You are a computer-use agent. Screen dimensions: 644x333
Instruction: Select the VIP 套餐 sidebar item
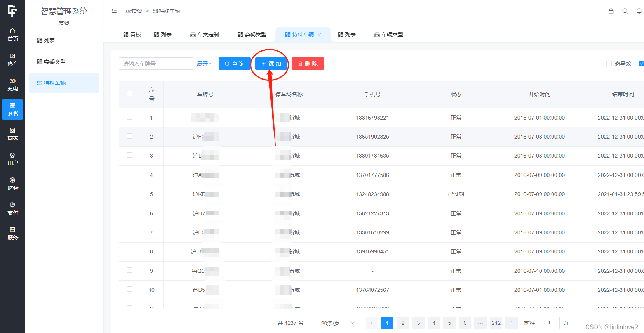12,109
